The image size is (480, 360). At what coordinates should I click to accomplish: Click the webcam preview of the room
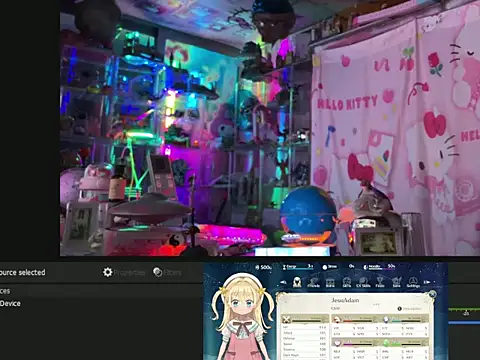270,128
